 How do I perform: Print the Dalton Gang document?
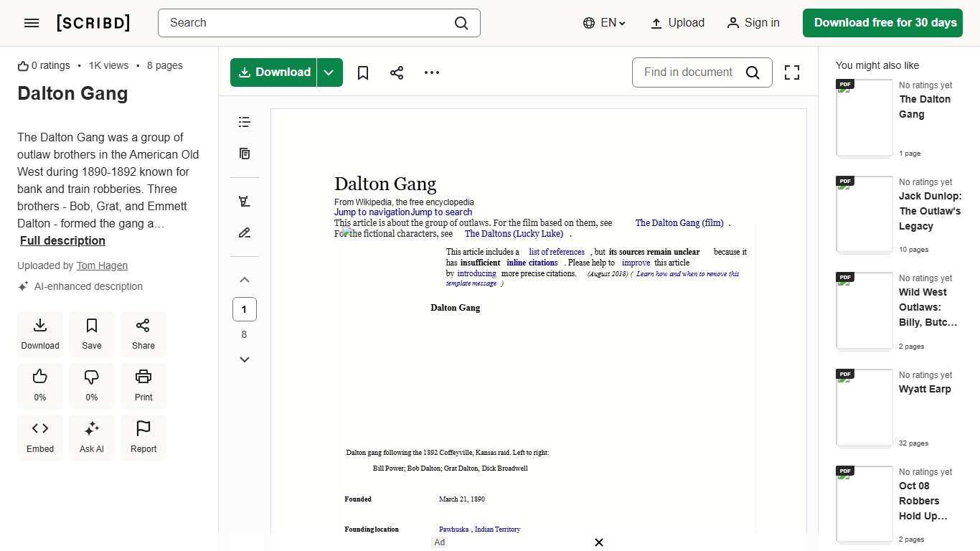[x=143, y=385]
